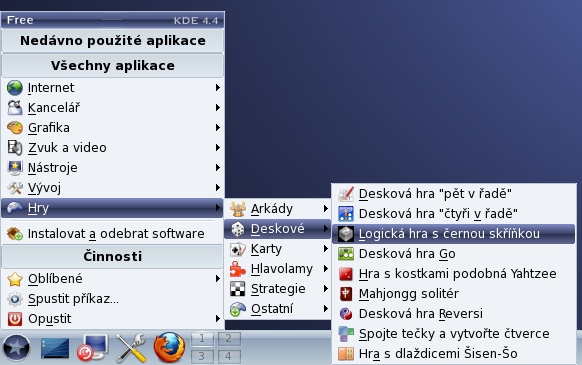Screen dimensions: 582x365
Task: Expand the Opustit submenu arrow
Action: [x=218, y=319]
